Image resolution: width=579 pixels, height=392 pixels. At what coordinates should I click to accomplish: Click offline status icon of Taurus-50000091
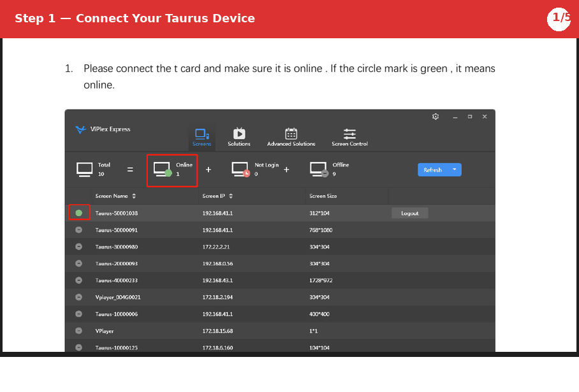(x=78, y=230)
